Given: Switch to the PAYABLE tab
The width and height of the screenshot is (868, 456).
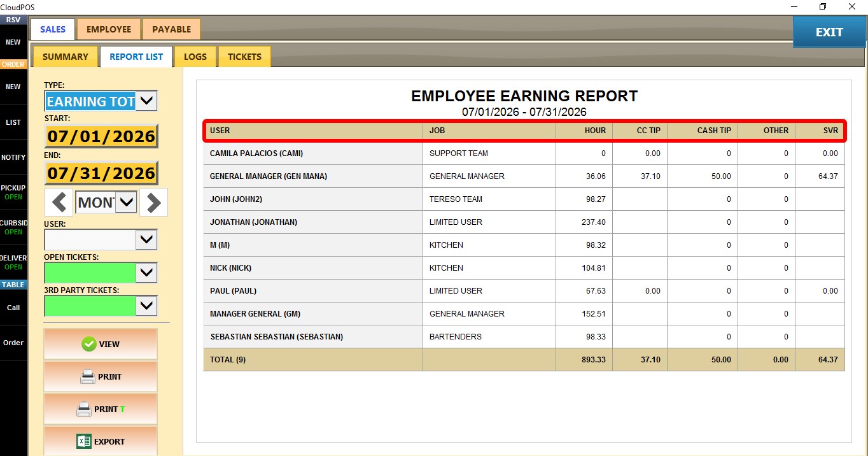Looking at the screenshot, I should (x=172, y=29).
